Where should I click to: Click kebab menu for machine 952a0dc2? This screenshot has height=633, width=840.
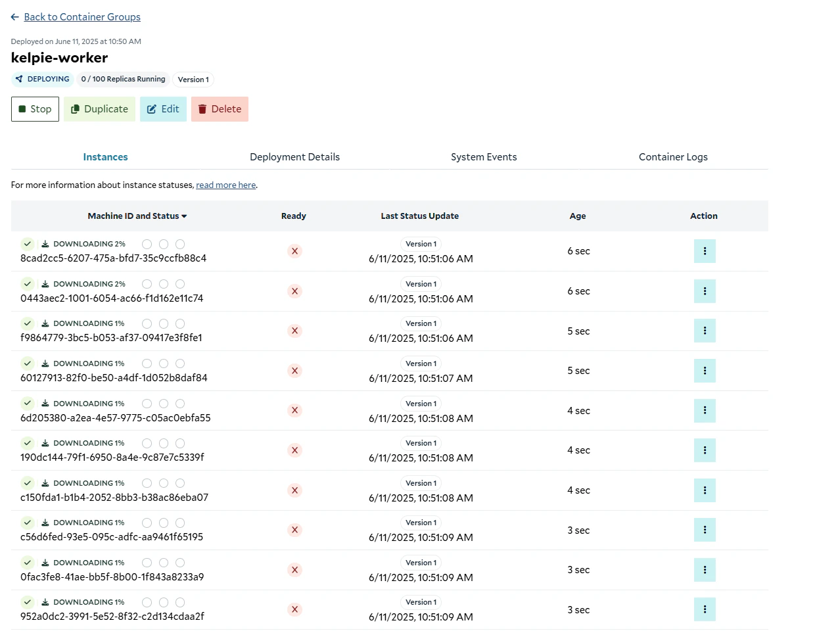pos(705,610)
